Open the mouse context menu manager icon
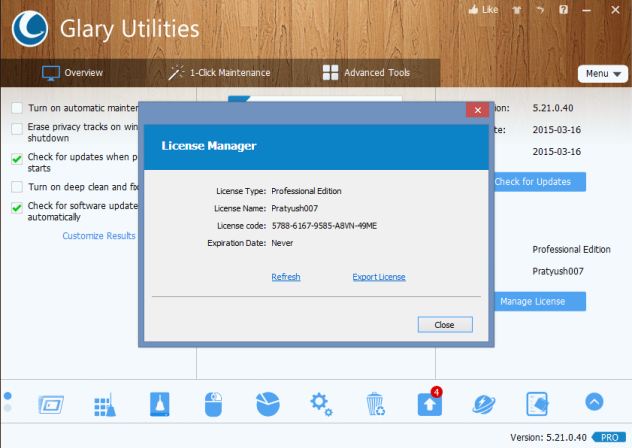The image size is (632, 448). [213, 404]
